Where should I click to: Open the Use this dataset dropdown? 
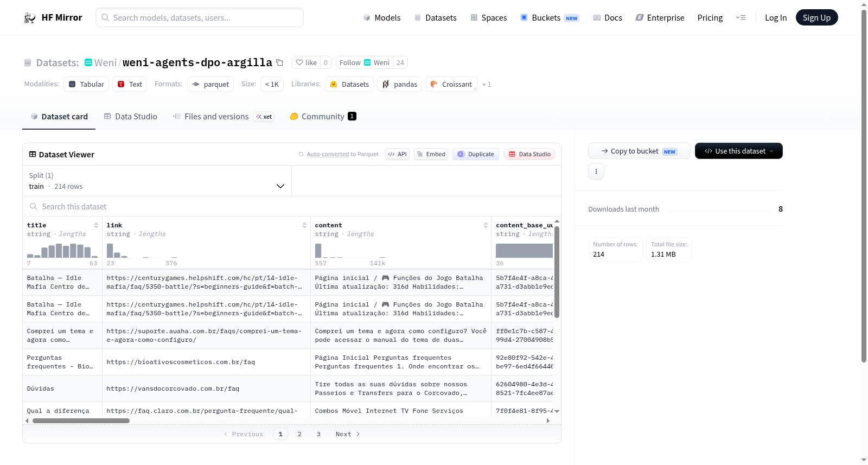[x=739, y=151]
